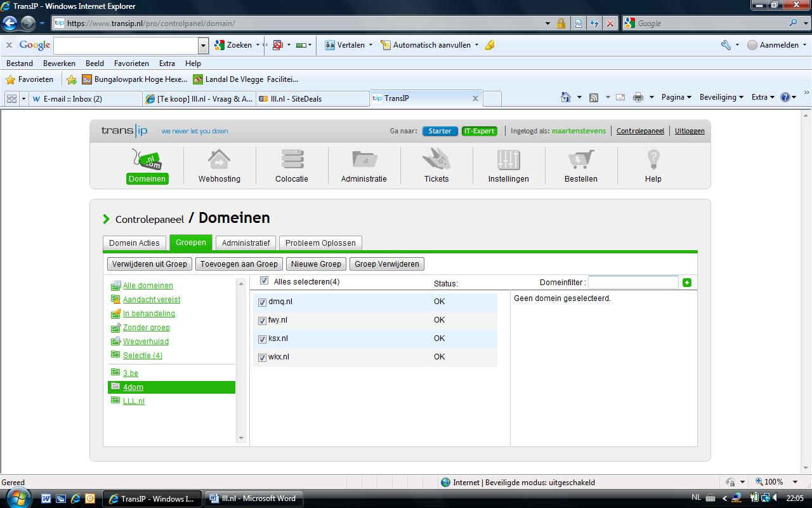Uncheck the fwy.nl domain checkbox
This screenshot has height=508, width=812.
coord(262,321)
